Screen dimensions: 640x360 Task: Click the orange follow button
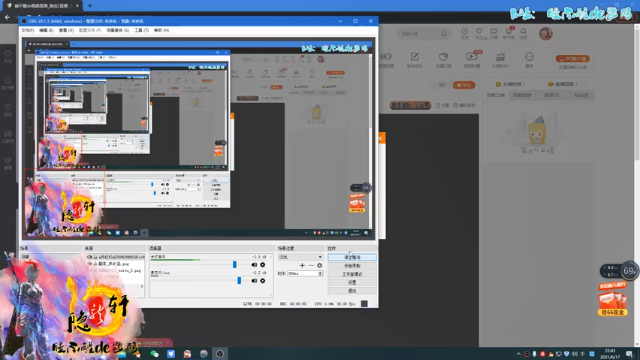tap(464, 85)
